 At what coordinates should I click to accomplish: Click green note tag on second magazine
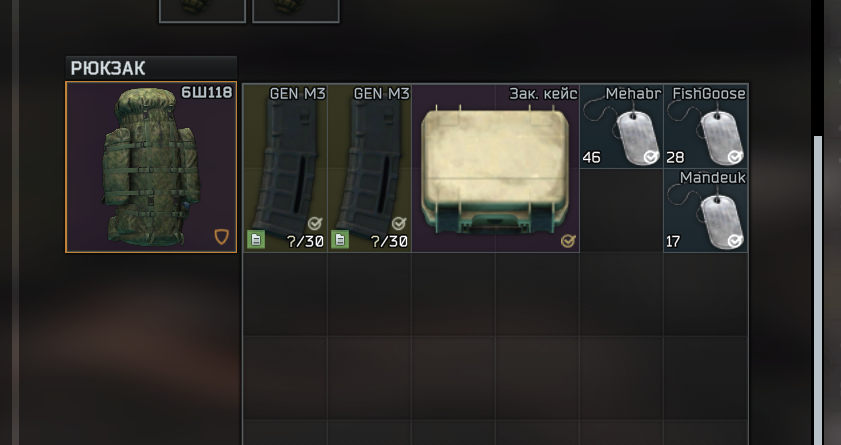(340, 240)
